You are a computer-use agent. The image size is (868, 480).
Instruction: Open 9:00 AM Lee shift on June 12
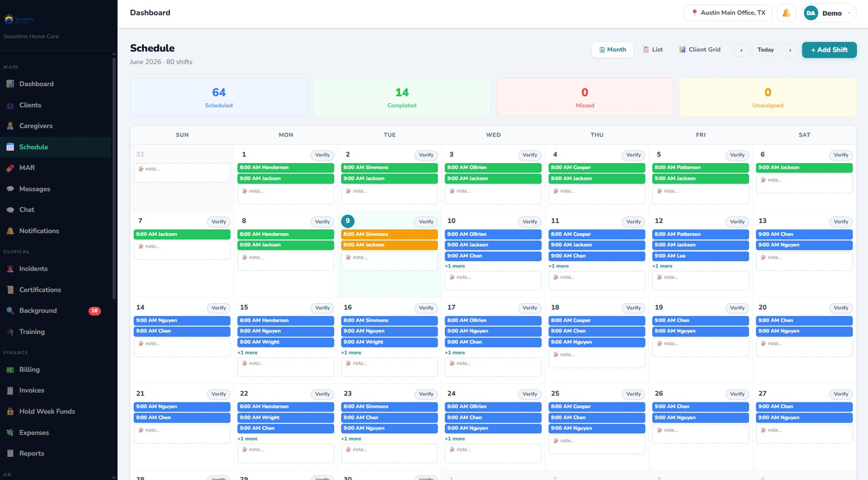coord(701,256)
